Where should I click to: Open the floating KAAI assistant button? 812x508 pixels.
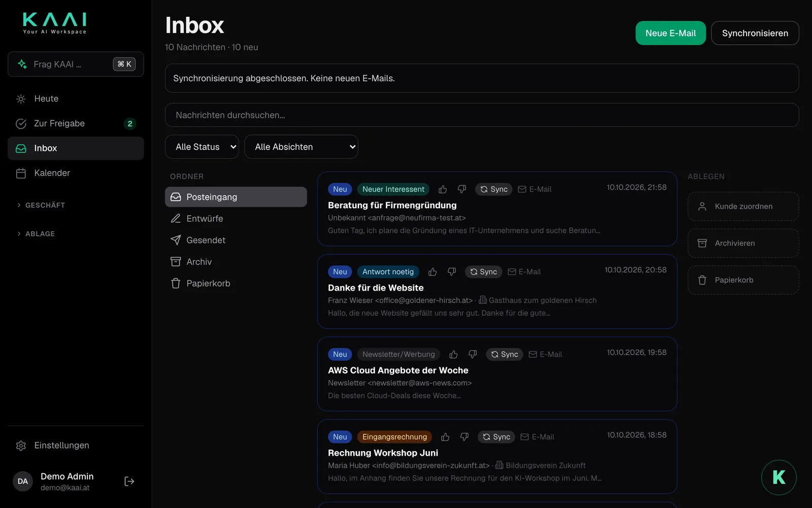(x=779, y=477)
